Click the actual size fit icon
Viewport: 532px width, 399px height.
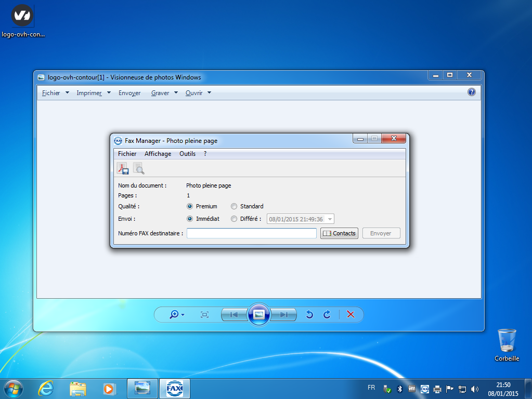(x=204, y=314)
